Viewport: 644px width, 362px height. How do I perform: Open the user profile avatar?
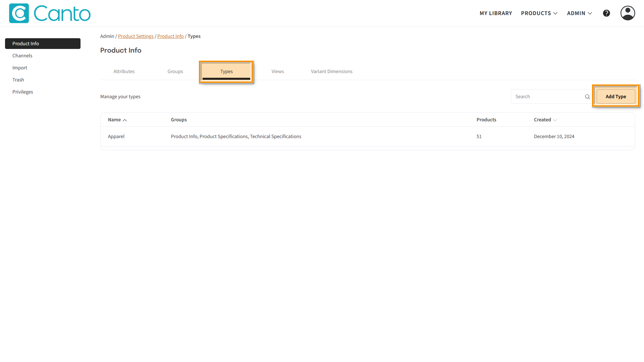[628, 13]
